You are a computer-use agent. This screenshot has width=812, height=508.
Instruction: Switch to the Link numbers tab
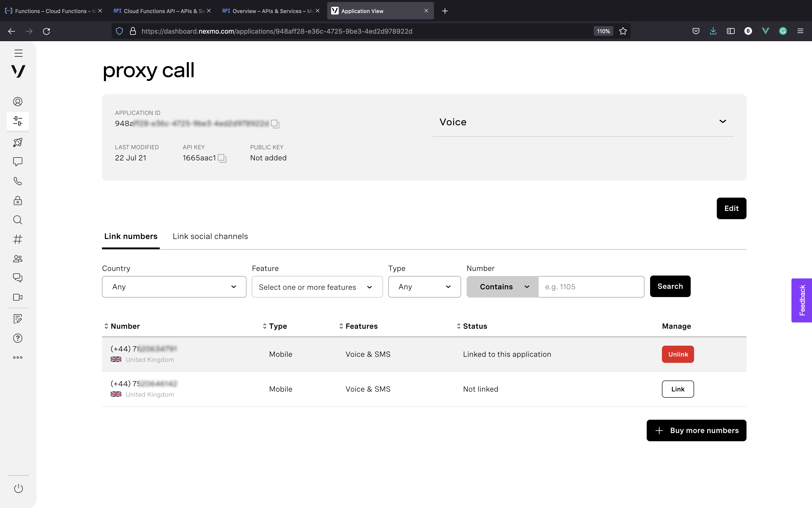click(x=131, y=236)
